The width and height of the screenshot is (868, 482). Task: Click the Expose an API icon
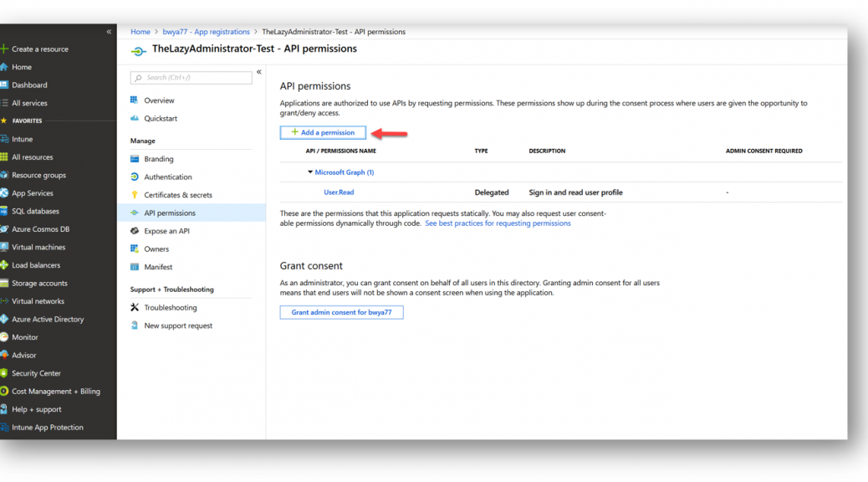click(135, 230)
